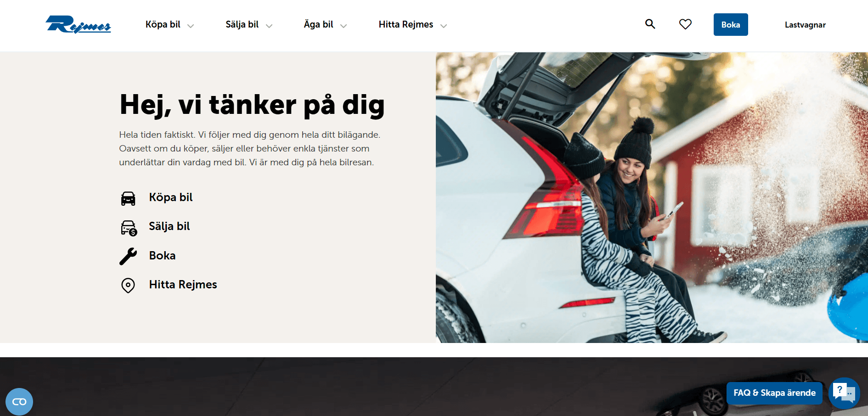The height and width of the screenshot is (416, 868).
Task: Go home via the Rejmes logo
Action: coord(78,24)
